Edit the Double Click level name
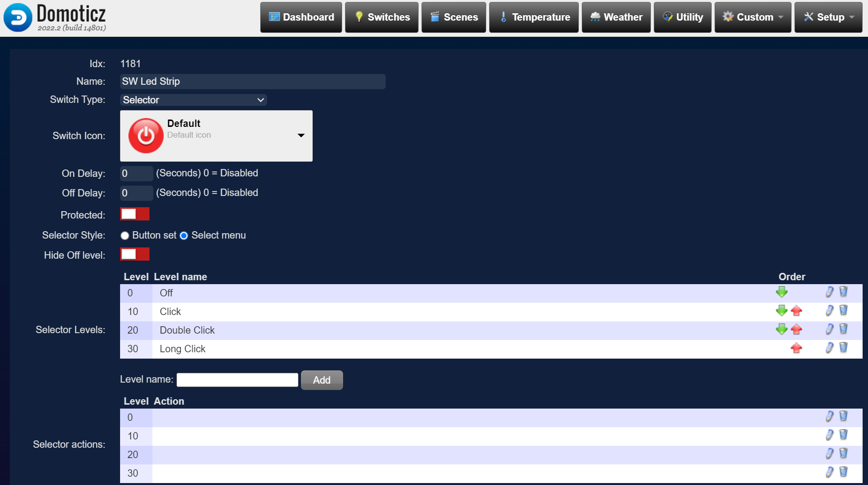Viewport: 868px width, 485px height. [829, 329]
